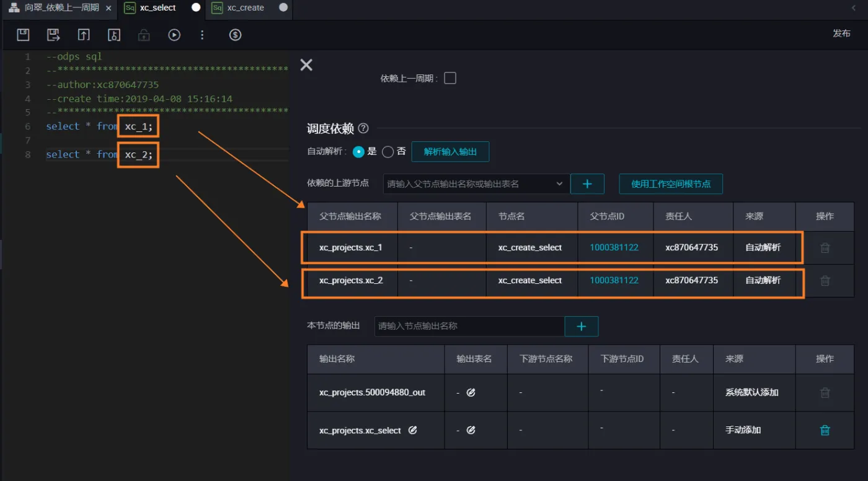Image resolution: width=868 pixels, height=481 pixels.
Task: Click the xc_projects.xc_select output name text
Action: pyautogui.click(x=360, y=430)
